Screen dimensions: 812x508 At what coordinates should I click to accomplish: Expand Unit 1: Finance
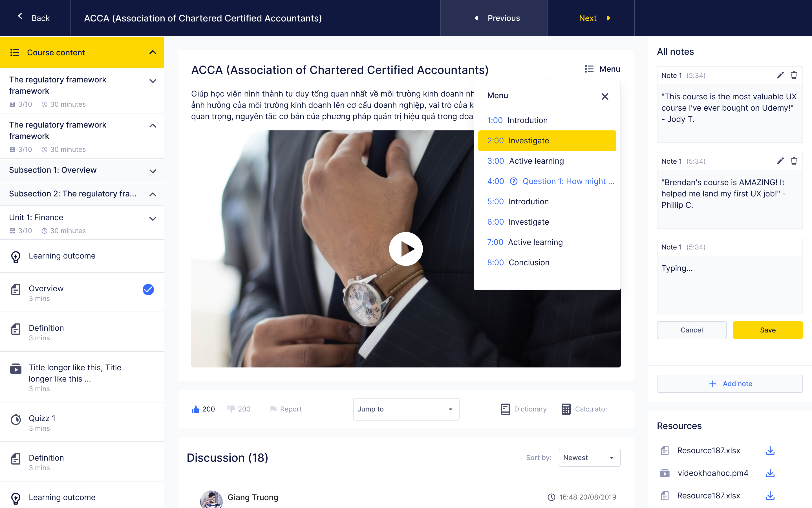point(153,219)
